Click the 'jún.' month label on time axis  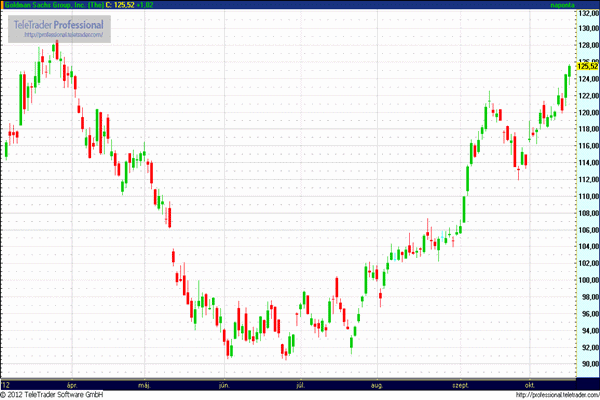coord(224,385)
